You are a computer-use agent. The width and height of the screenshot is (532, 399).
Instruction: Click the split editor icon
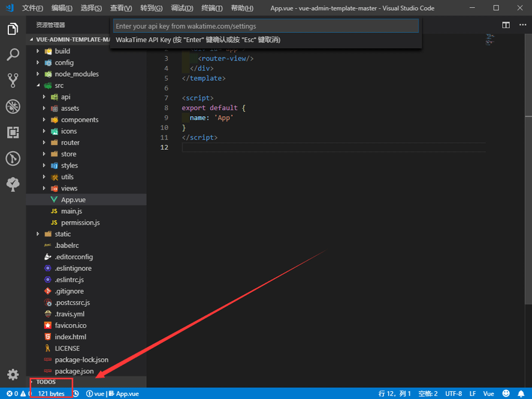pyautogui.click(x=506, y=25)
